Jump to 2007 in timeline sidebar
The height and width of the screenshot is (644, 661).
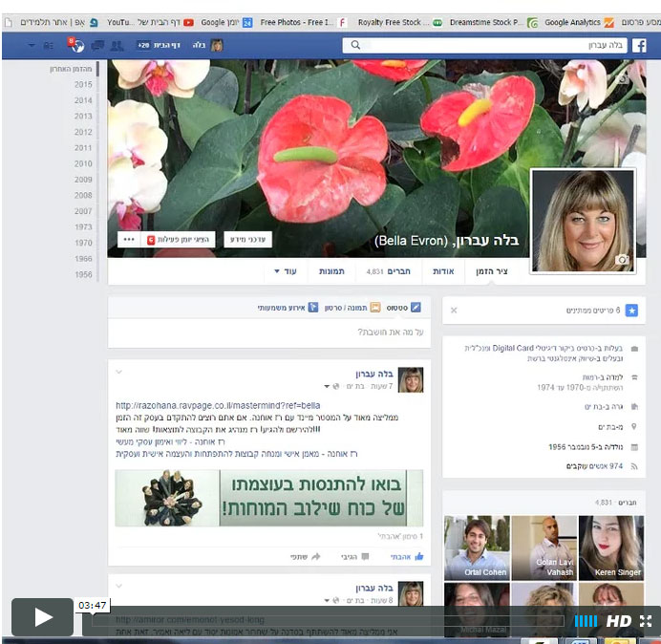pyautogui.click(x=83, y=211)
